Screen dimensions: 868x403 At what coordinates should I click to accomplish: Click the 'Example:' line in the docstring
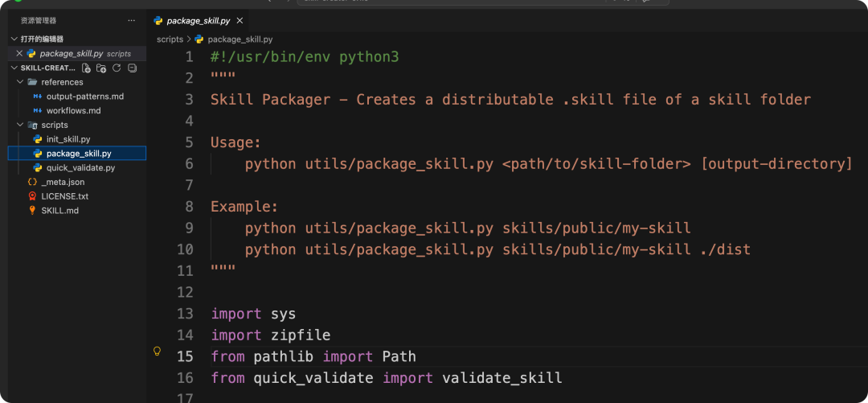[x=244, y=207]
